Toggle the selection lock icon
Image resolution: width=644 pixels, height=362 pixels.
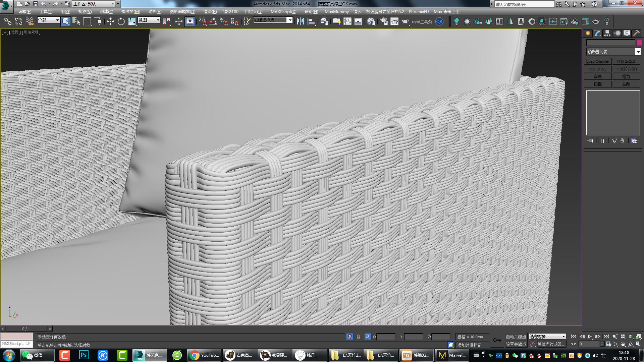(x=358, y=337)
